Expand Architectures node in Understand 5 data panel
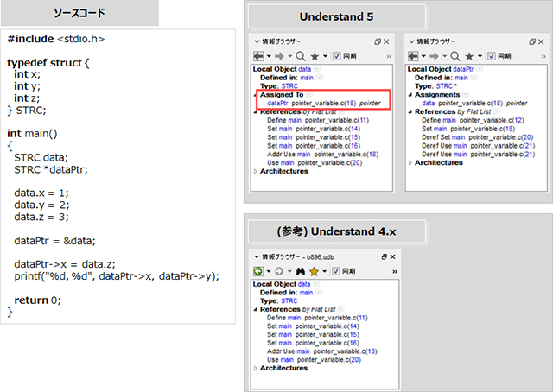This screenshot has width=553, height=392. tap(256, 171)
